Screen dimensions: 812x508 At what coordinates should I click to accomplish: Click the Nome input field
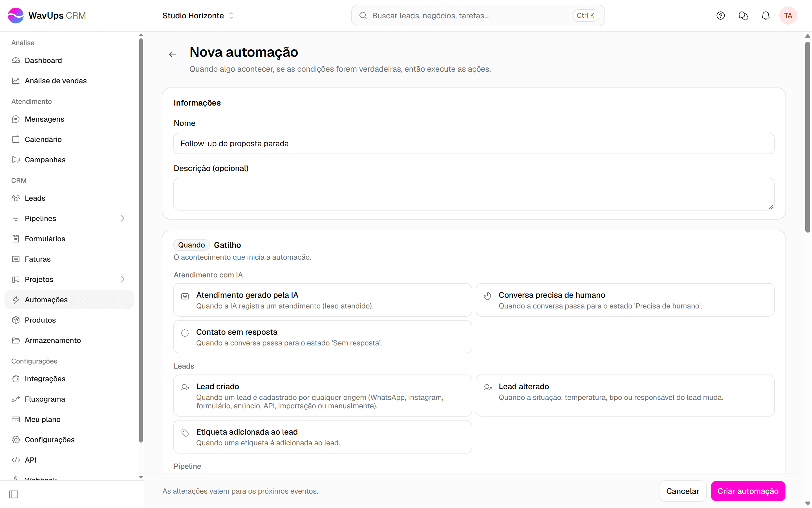tap(473, 143)
